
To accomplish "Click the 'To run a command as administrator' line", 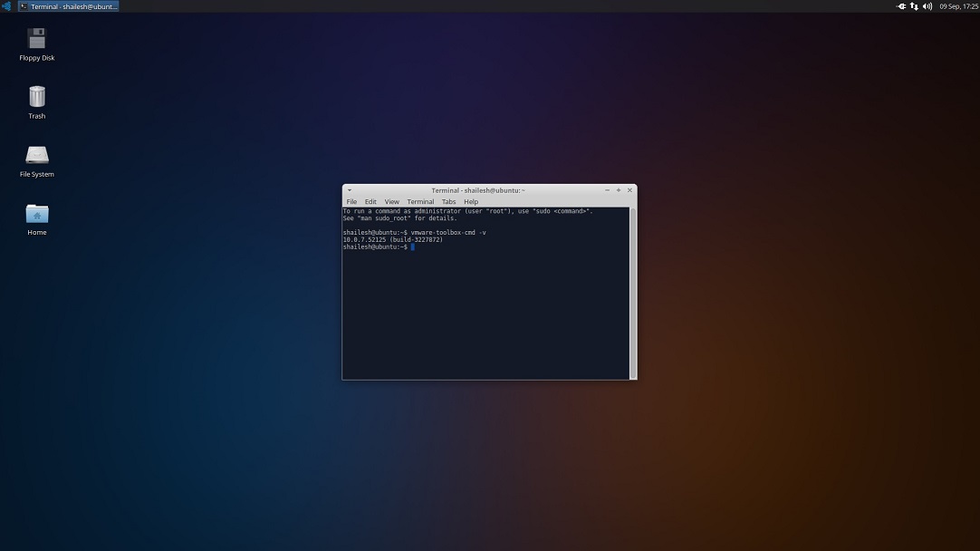I will (x=467, y=211).
